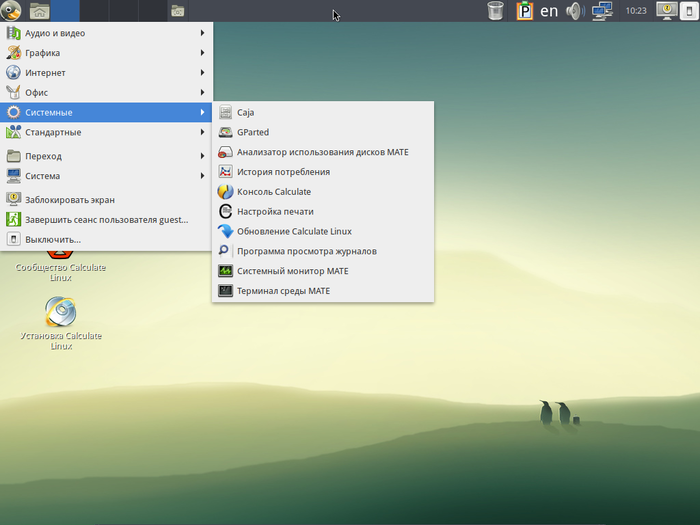
Task: Open the Интернет submenu
Action: pyautogui.click(x=106, y=72)
